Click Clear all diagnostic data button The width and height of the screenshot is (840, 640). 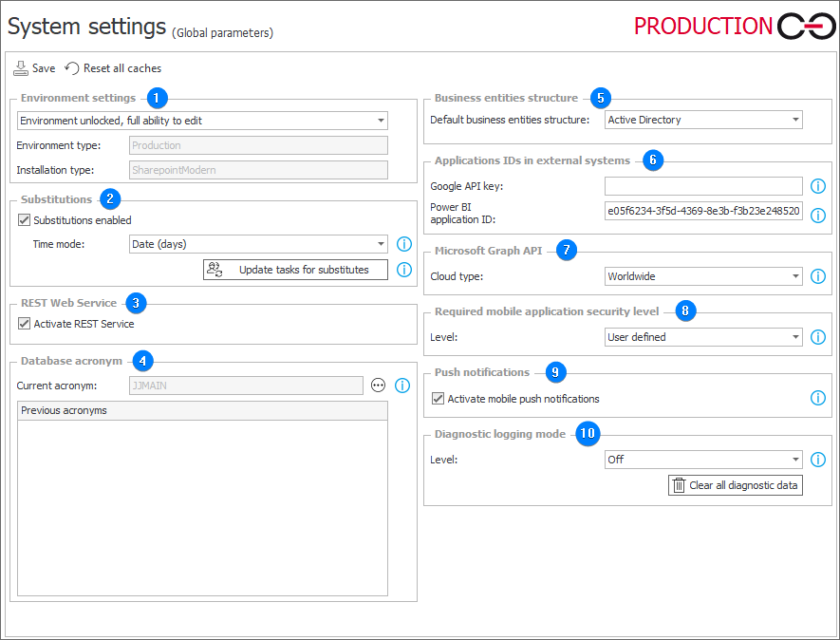pos(735,485)
